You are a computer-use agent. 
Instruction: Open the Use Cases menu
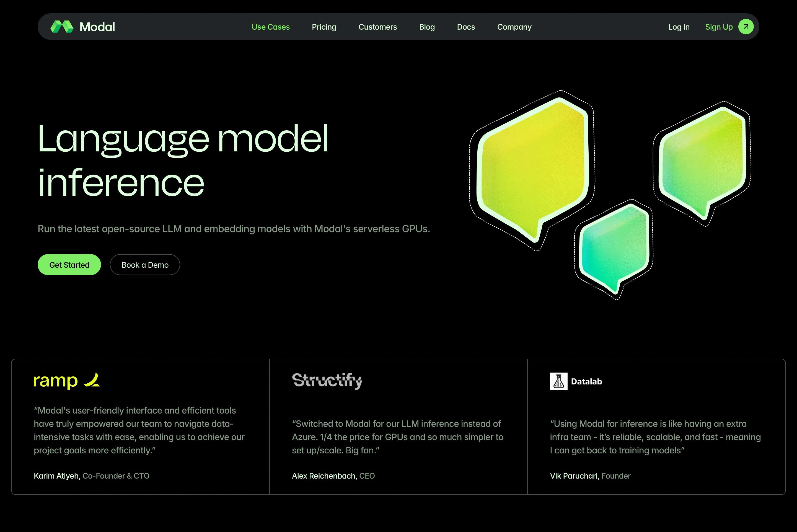(271, 27)
